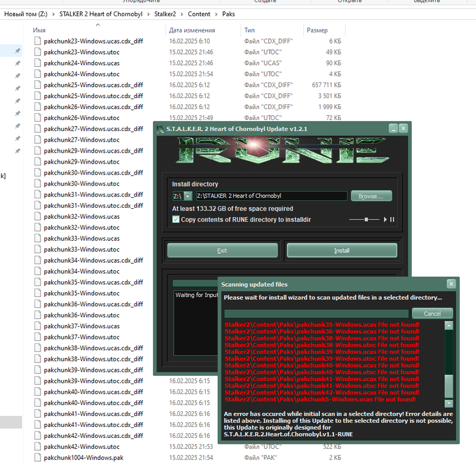Cancel the scanning of updated files
This screenshot has height=464, width=476.
433,313
